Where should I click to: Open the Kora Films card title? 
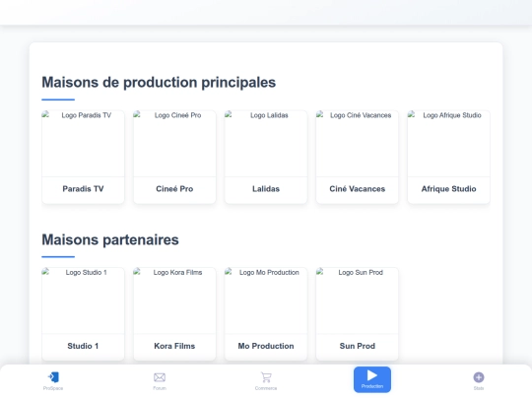click(x=174, y=346)
